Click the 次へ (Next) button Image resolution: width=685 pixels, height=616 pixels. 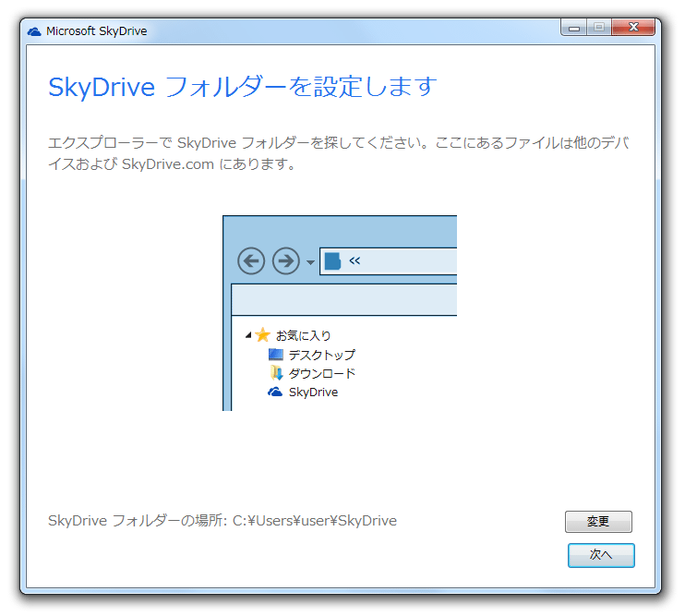click(x=601, y=555)
